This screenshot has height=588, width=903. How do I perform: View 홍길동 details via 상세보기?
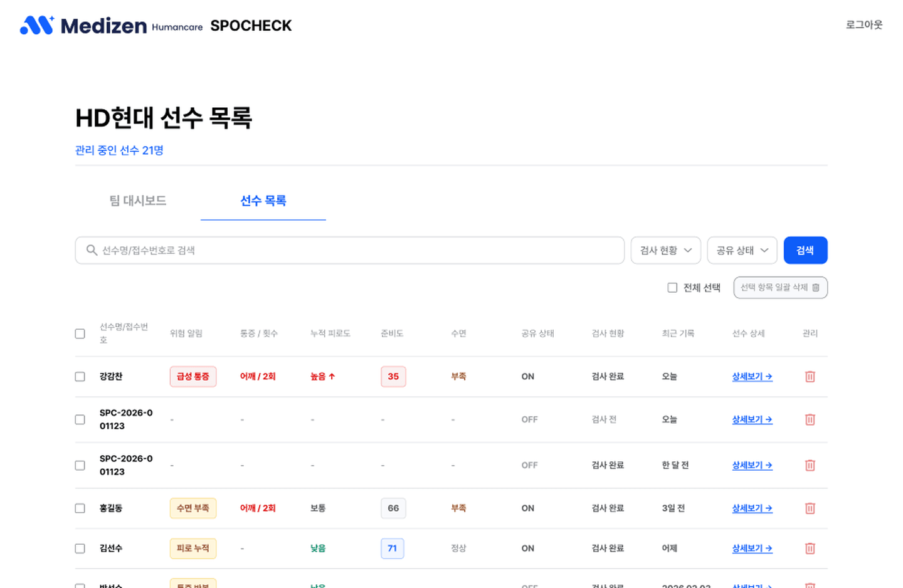[x=752, y=508]
